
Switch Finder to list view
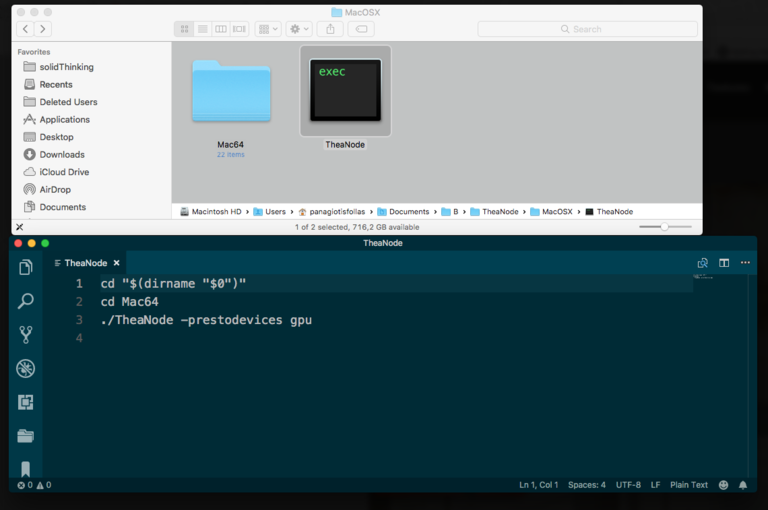[203, 29]
